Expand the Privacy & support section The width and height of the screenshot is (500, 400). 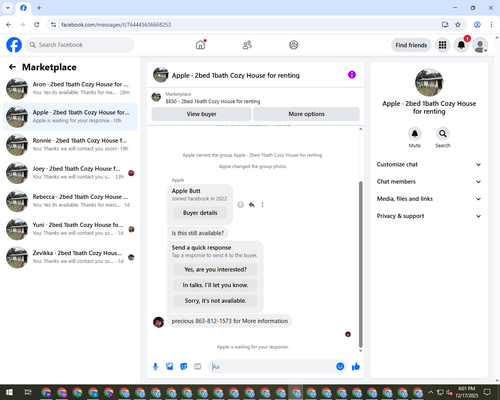click(x=429, y=216)
